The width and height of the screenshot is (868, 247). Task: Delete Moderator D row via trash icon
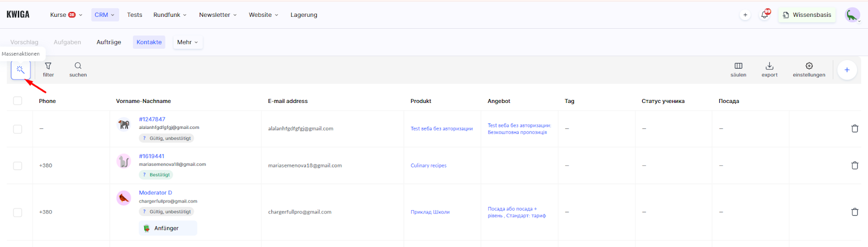point(854,212)
